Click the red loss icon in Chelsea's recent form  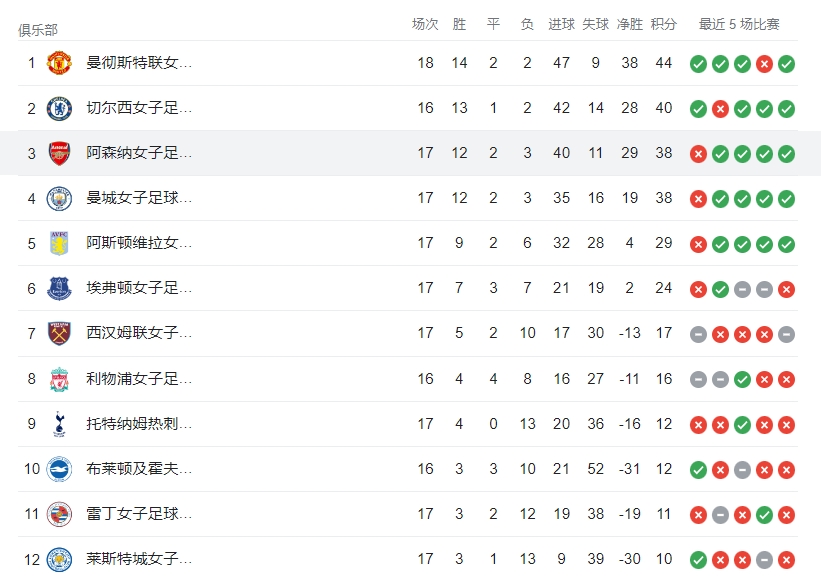pos(720,109)
